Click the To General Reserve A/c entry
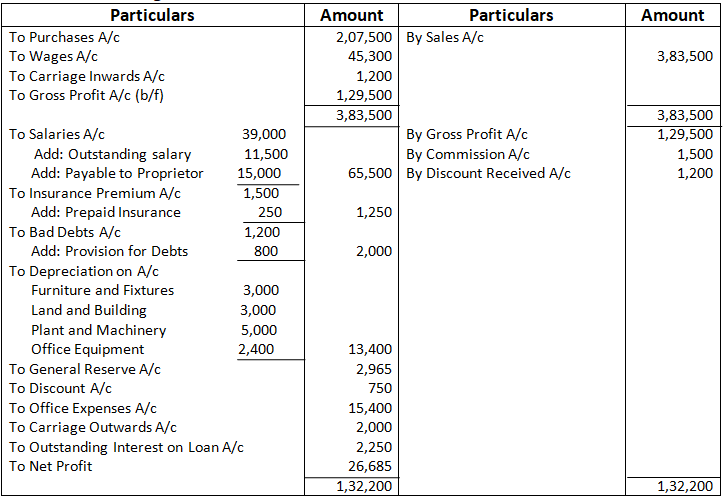This screenshot has height=497, width=724. pyautogui.click(x=85, y=369)
